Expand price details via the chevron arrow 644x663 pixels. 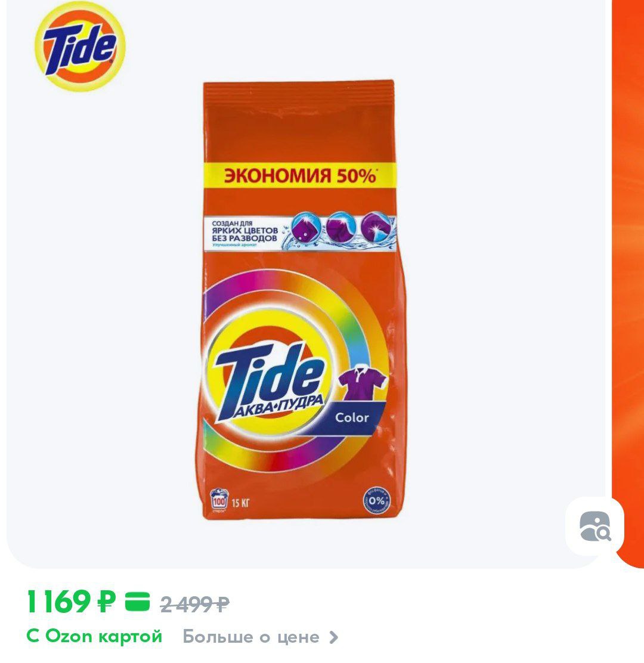point(334,637)
